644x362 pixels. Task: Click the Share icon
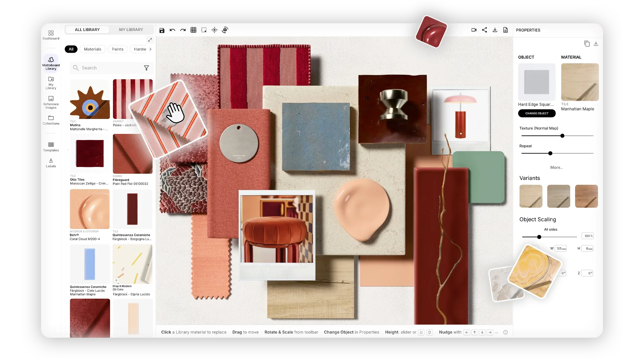point(484,30)
